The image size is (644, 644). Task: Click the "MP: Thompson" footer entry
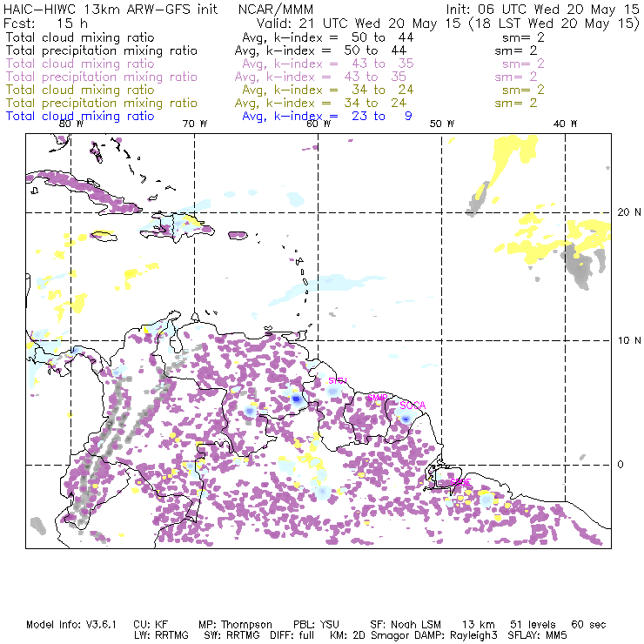coord(235,625)
